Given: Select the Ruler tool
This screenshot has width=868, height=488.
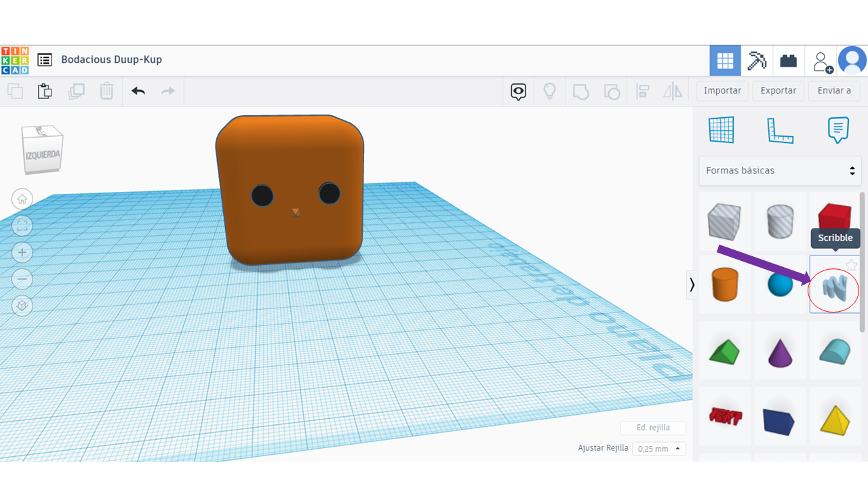Looking at the screenshot, I should [x=780, y=130].
